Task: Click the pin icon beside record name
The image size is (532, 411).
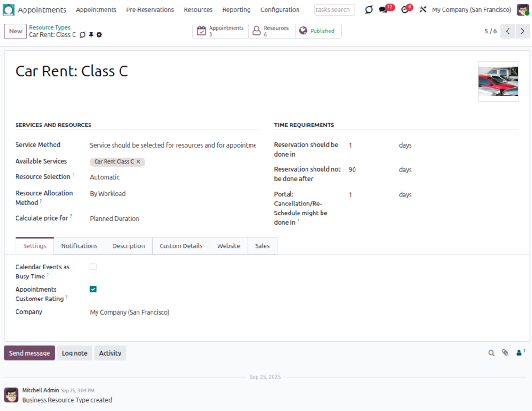Action: click(91, 35)
